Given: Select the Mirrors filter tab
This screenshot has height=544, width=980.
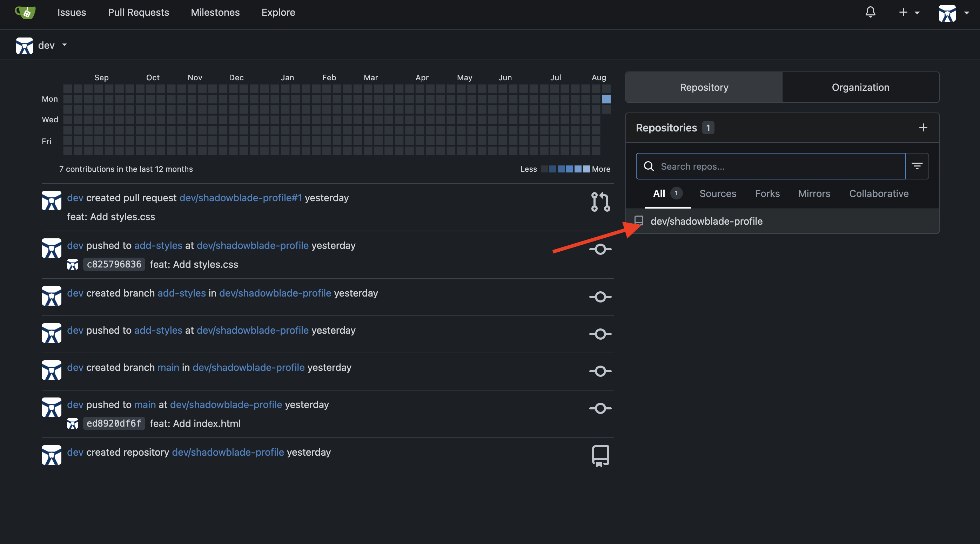Looking at the screenshot, I should tap(813, 193).
